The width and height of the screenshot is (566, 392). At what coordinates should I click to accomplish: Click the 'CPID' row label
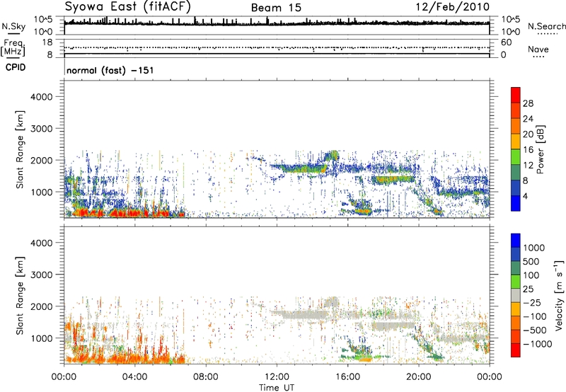(x=16, y=67)
